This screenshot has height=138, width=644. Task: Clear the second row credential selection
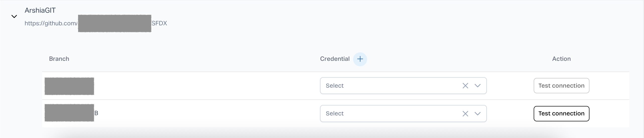point(465,114)
